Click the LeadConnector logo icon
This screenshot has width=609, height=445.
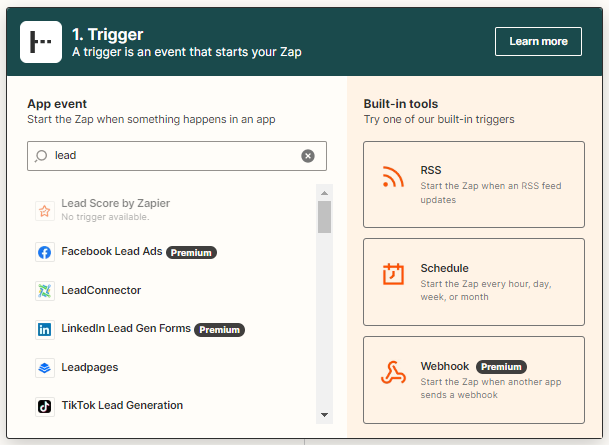click(45, 291)
